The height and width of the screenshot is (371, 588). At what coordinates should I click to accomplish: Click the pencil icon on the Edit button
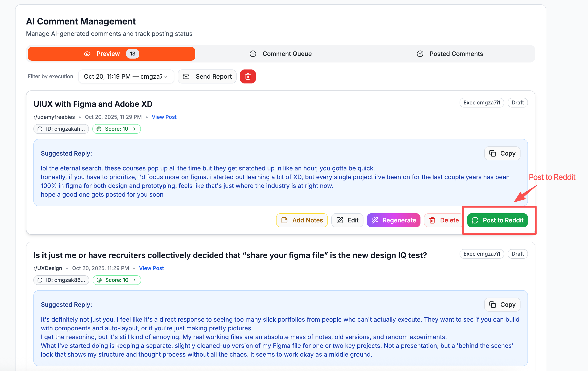[x=339, y=220]
